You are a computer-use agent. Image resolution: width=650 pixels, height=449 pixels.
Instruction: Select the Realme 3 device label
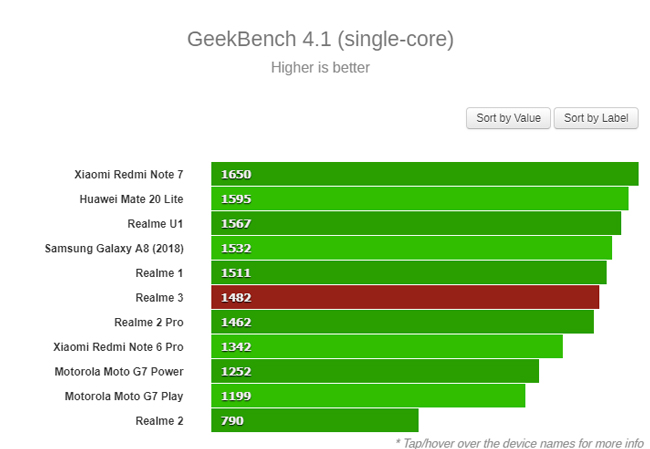tap(159, 297)
